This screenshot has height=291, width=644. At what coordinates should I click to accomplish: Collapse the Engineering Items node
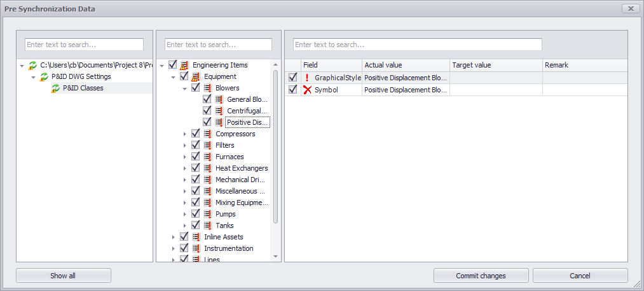162,66
